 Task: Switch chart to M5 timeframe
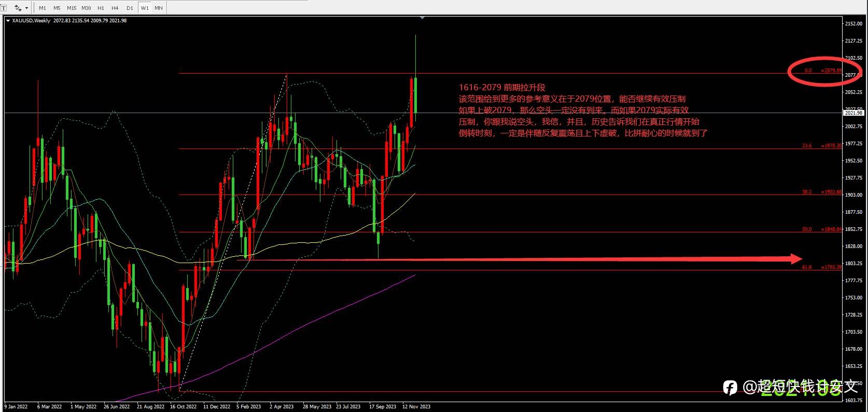pos(57,8)
